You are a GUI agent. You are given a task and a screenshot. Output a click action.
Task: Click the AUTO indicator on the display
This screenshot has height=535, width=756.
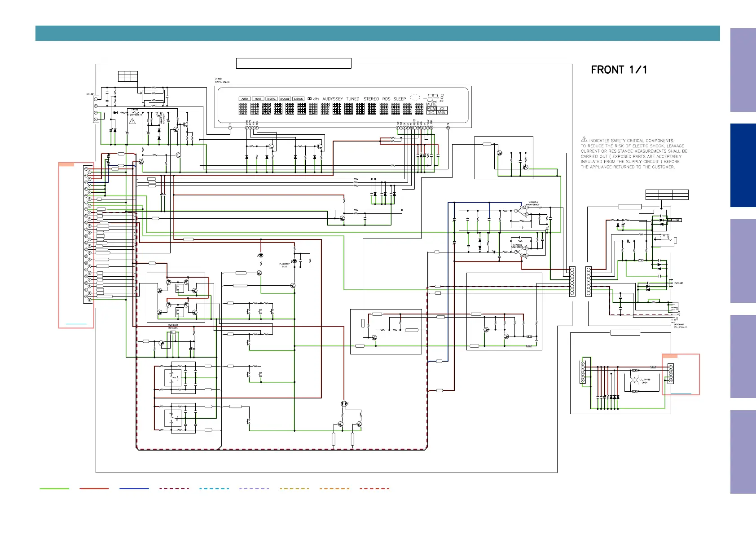coord(245,99)
